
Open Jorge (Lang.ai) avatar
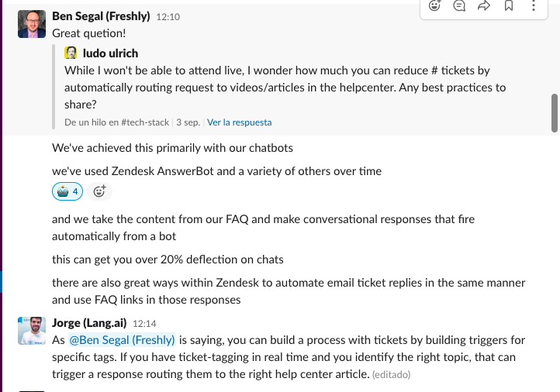coord(32,331)
